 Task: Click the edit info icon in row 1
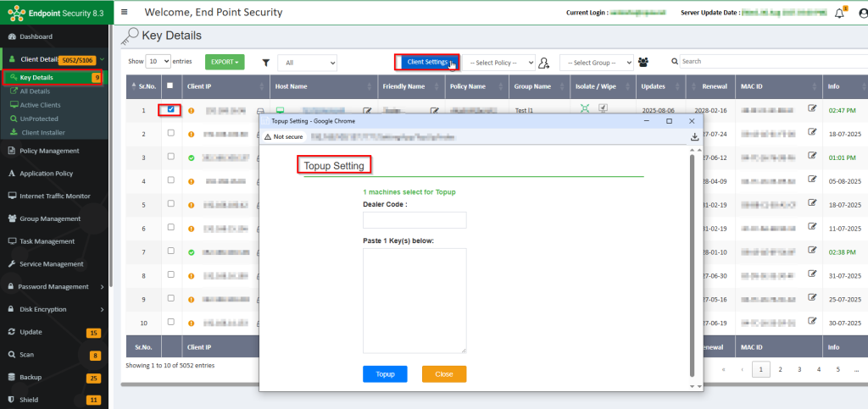(812, 108)
